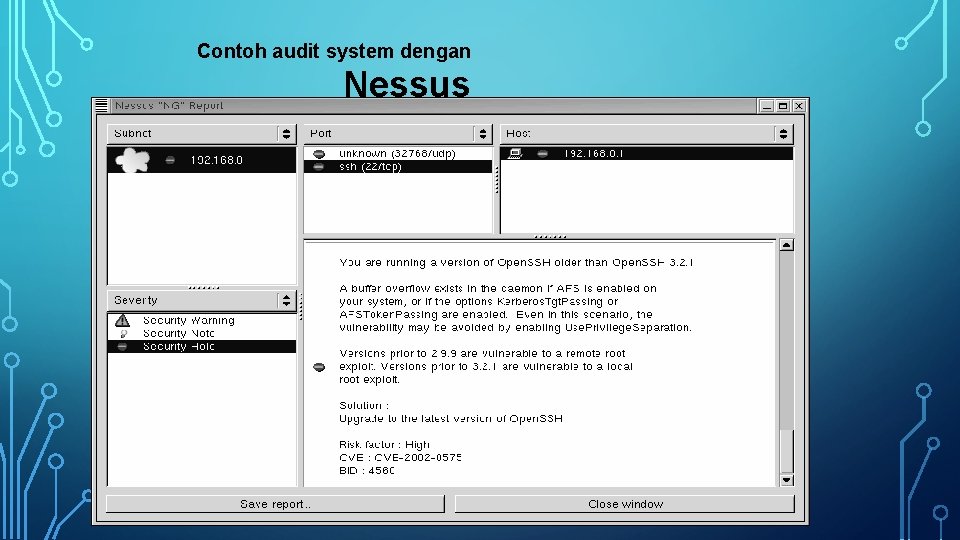This screenshot has height=540, width=960.
Task: Click the hole marker beside the exploit description
Action: coord(319,367)
